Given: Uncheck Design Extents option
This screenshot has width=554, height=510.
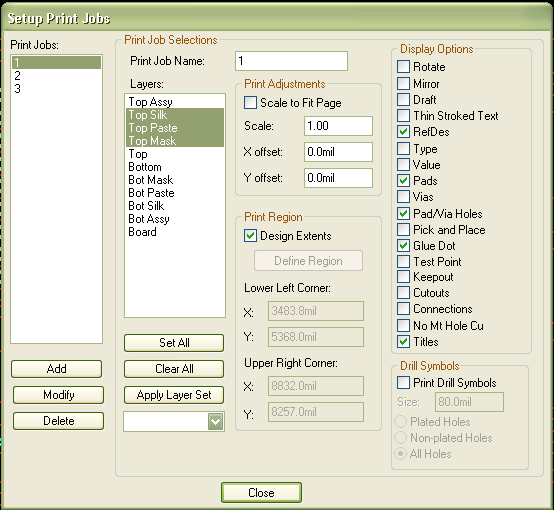Looking at the screenshot, I should pyautogui.click(x=250, y=236).
